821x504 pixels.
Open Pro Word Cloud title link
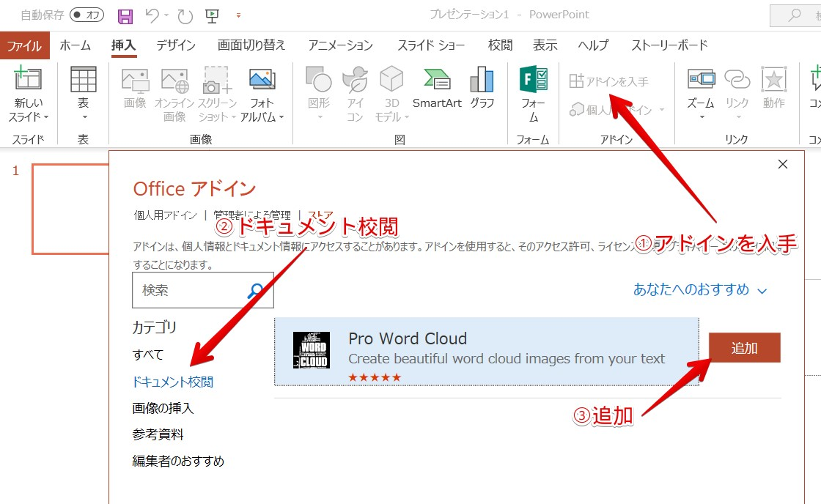[408, 338]
